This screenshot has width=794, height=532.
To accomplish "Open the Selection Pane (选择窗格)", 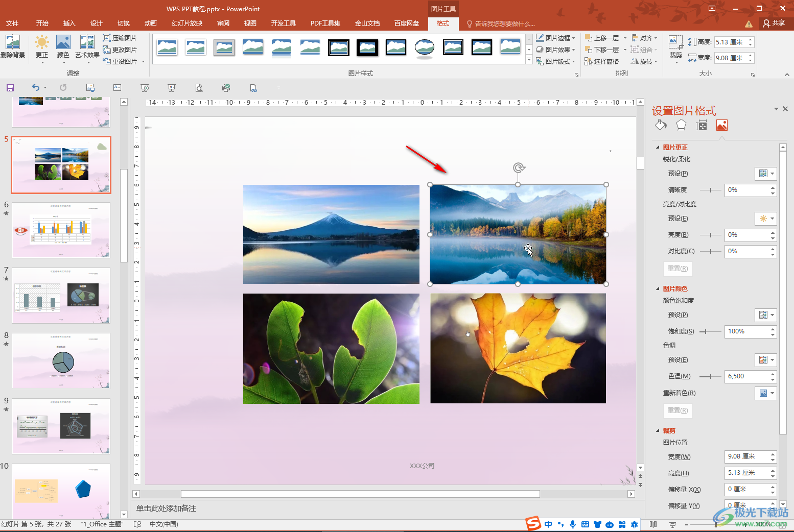I will coord(602,61).
